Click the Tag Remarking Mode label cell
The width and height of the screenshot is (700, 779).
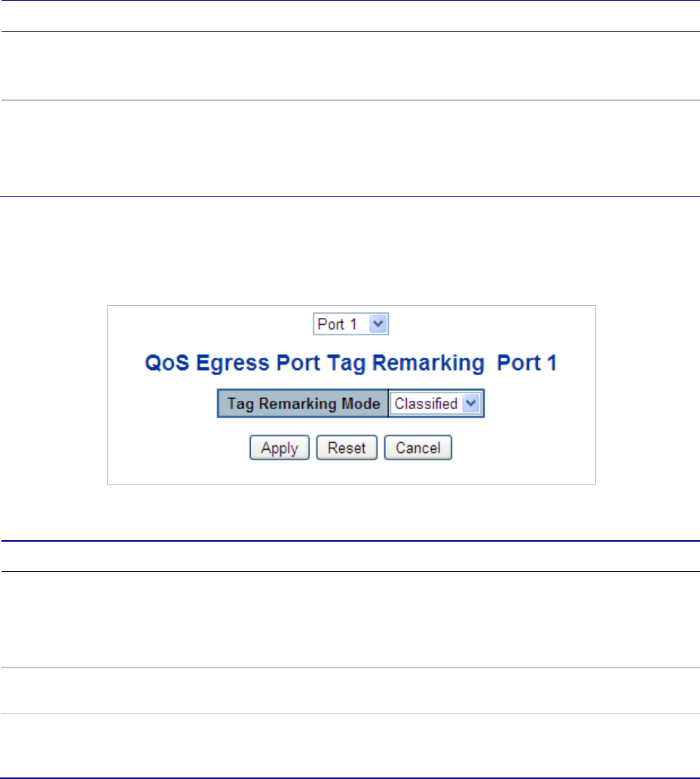[303, 403]
